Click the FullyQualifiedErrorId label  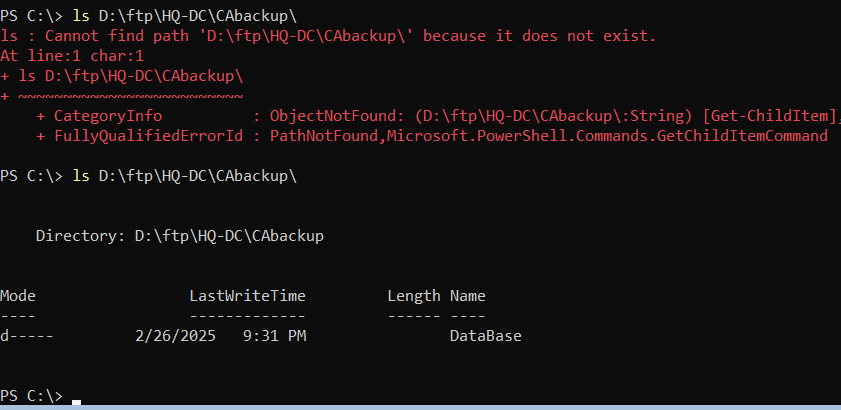pos(149,136)
